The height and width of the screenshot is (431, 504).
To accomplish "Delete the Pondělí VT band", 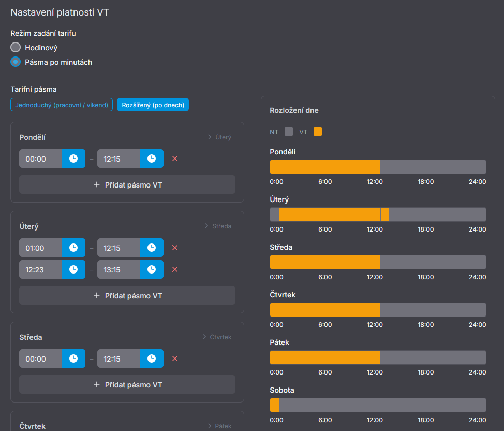I will pos(175,159).
